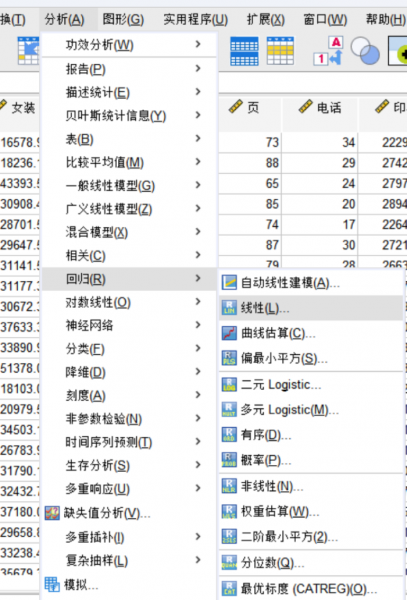Click the simulation icon beside 模拟
Viewport: 407px width, 600px height.
click(x=52, y=584)
